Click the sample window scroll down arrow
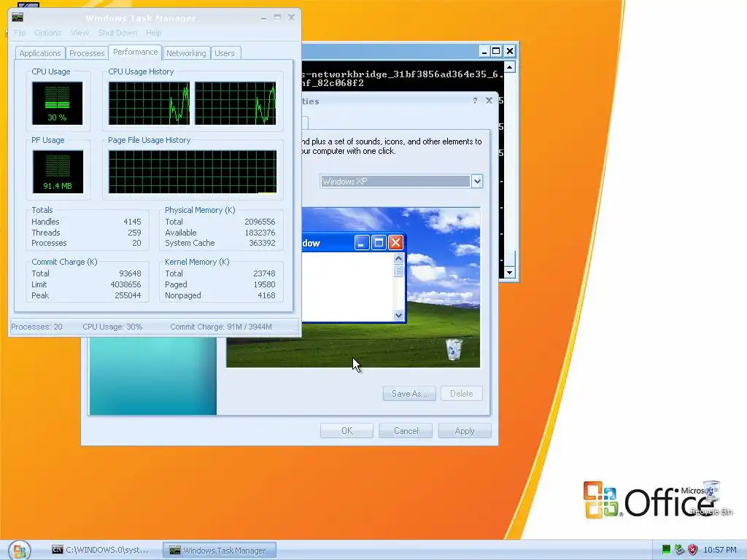The width and height of the screenshot is (747, 560). click(399, 315)
